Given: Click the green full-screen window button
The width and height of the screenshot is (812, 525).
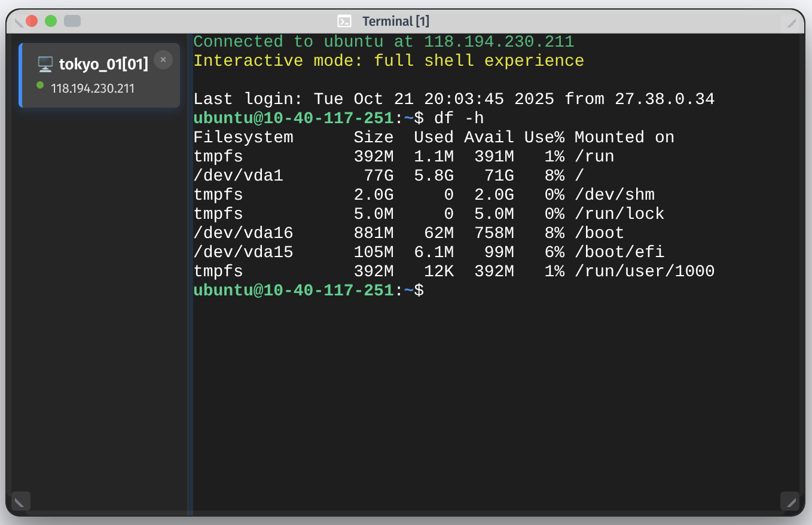Looking at the screenshot, I should click(51, 21).
